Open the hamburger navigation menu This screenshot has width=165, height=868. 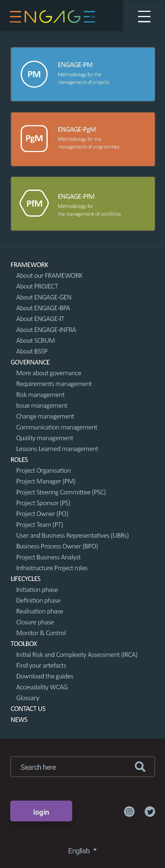pyautogui.click(x=144, y=16)
